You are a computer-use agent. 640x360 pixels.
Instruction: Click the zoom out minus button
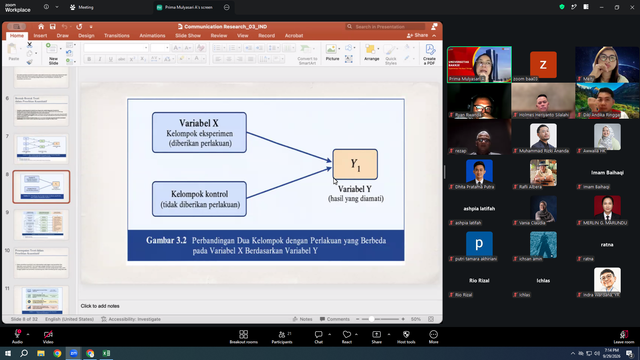coord(358,319)
